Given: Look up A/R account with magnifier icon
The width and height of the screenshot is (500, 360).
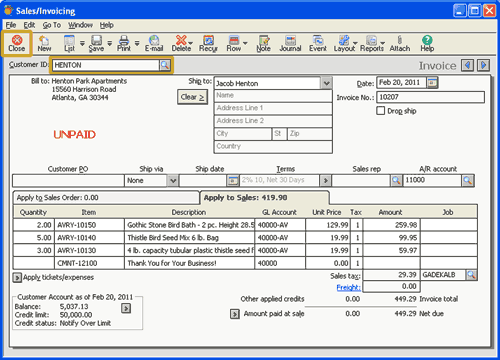Looking at the screenshot, I should [x=468, y=180].
